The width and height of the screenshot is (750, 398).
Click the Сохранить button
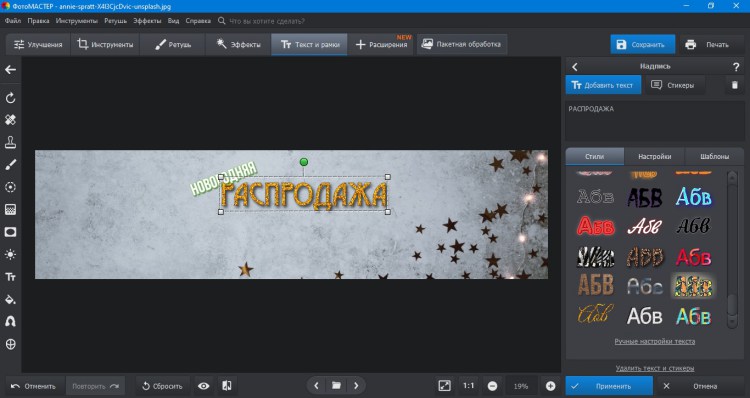pyautogui.click(x=642, y=44)
